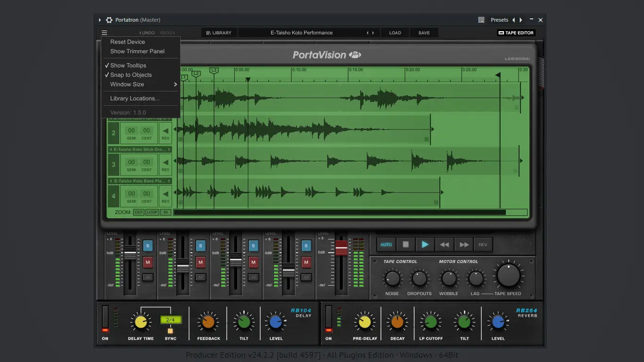Select Library Locations menu entry
Screen dimensions: 644x362
tap(135, 99)
